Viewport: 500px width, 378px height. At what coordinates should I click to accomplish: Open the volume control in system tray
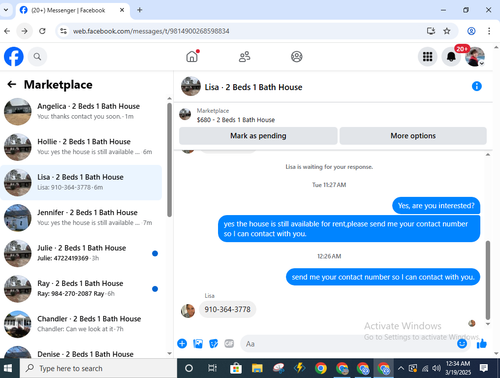click(436, 368)
